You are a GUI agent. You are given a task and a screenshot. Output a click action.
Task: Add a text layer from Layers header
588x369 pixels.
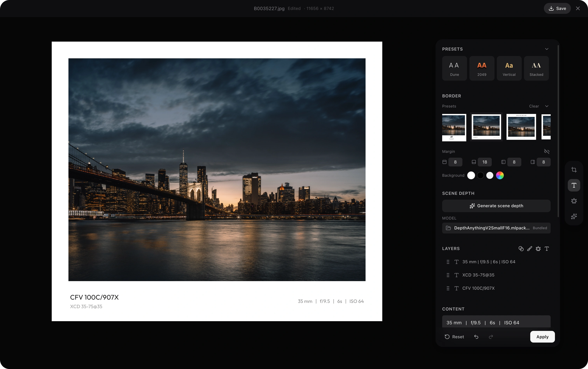click(547, 249)
